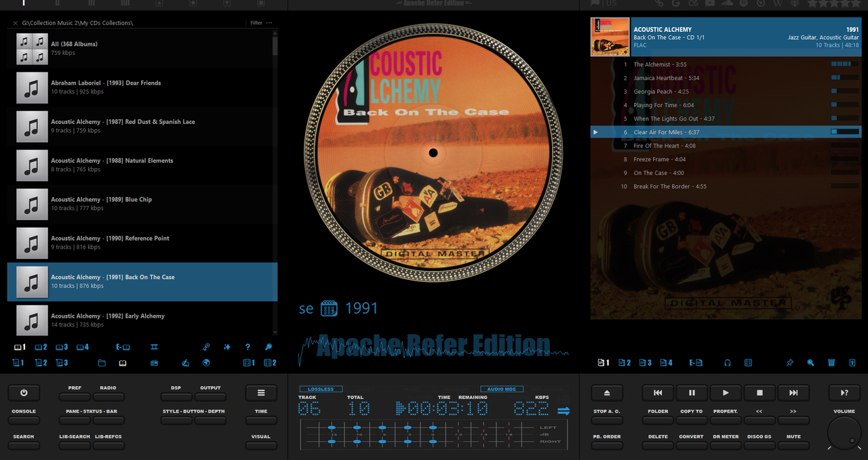Click the calendar icon beside 1991
The image size is (868, 460).
pyautogui.click(x=330, y=309)
